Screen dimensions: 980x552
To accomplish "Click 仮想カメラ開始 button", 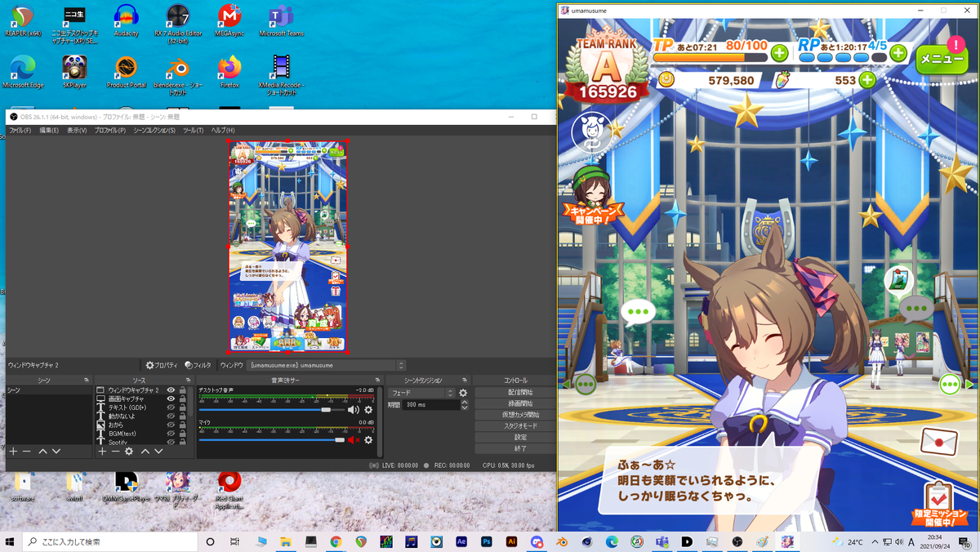I will 514,415.
